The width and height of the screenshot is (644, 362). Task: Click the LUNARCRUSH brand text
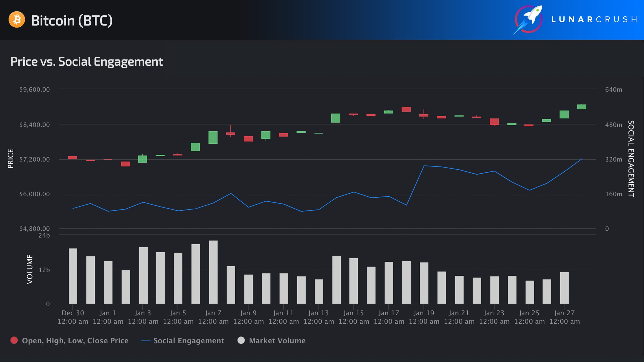pyautogui.click(x=594, y=20)
